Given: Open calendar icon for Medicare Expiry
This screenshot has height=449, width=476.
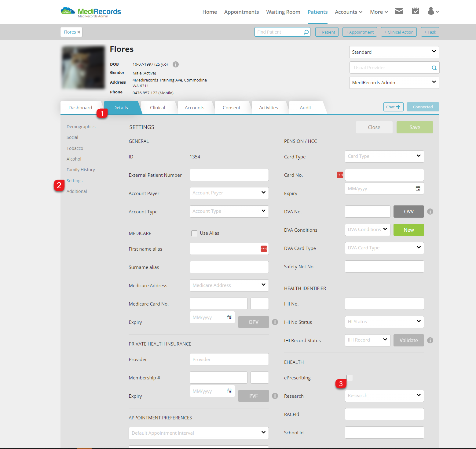Looking at the screenshot, I should tap(229, 317).
